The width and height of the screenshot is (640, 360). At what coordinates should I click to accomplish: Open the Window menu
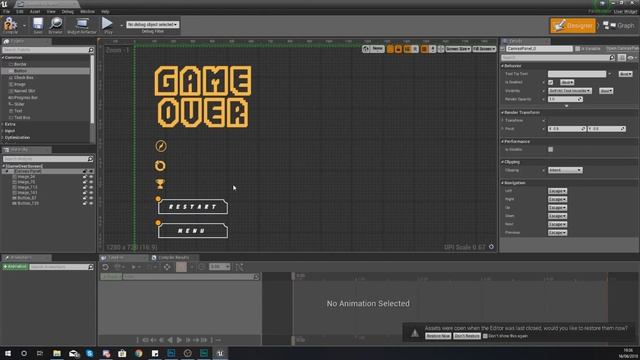87,11
